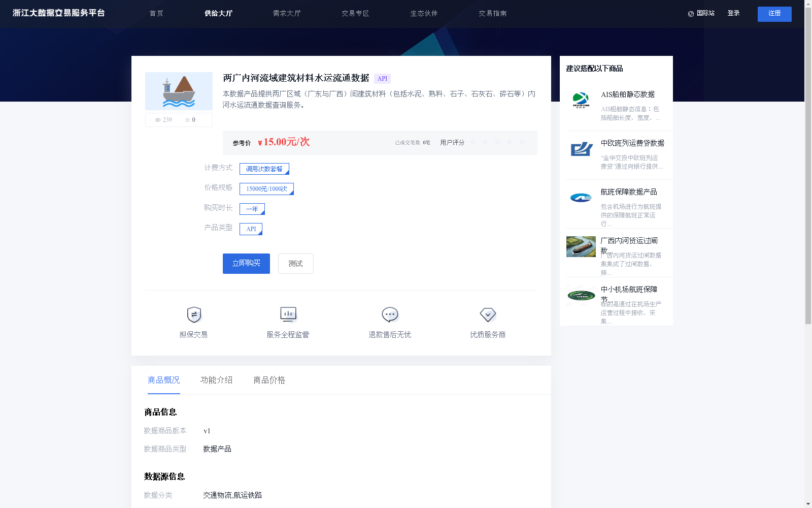Click the 已成交笔数 0笔 text
The width and height of the screenshot is (812, 508).
pyautogui.click(x=413, y=143)
